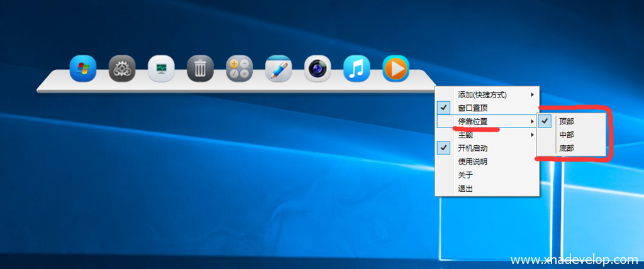Image resolution: width=644 pixels, height=269 pixels.
Task: Select 中部 dock position
Action: tap(566, 135)
